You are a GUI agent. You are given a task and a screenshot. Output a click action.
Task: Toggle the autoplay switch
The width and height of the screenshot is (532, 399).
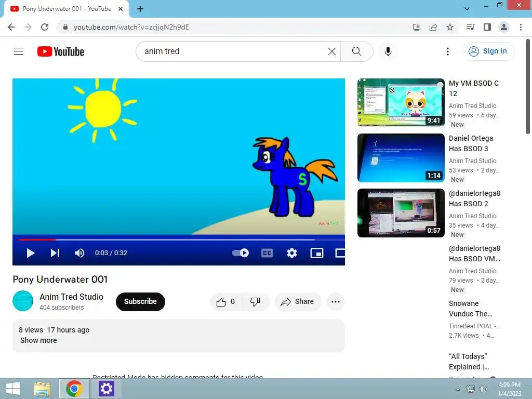click(240, 253)
